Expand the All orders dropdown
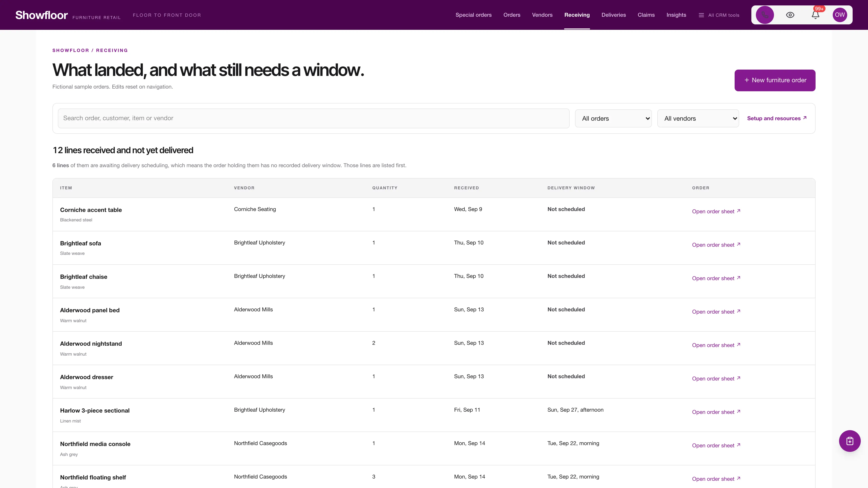868x488 pixels. coord(613,119)
